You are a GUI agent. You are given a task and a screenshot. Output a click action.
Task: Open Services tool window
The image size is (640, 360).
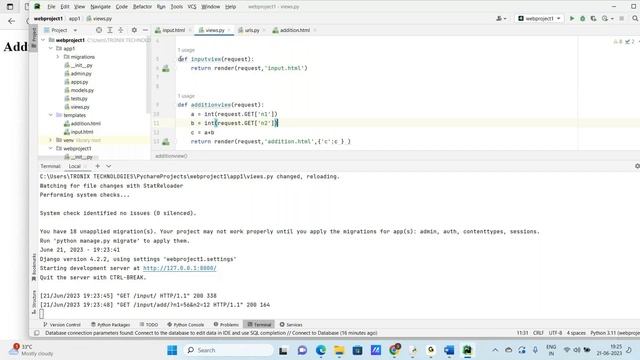(291, 324)
